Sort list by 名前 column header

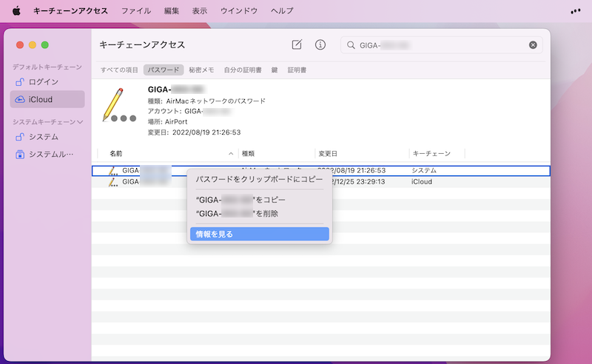point(117,153)
